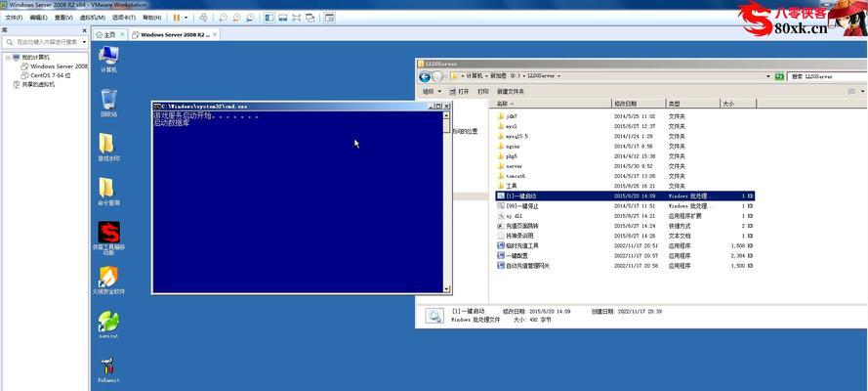
Task: Select the 火绒安全软件 desktop icon
Action: pyautogui.click(x=108, y=281)
